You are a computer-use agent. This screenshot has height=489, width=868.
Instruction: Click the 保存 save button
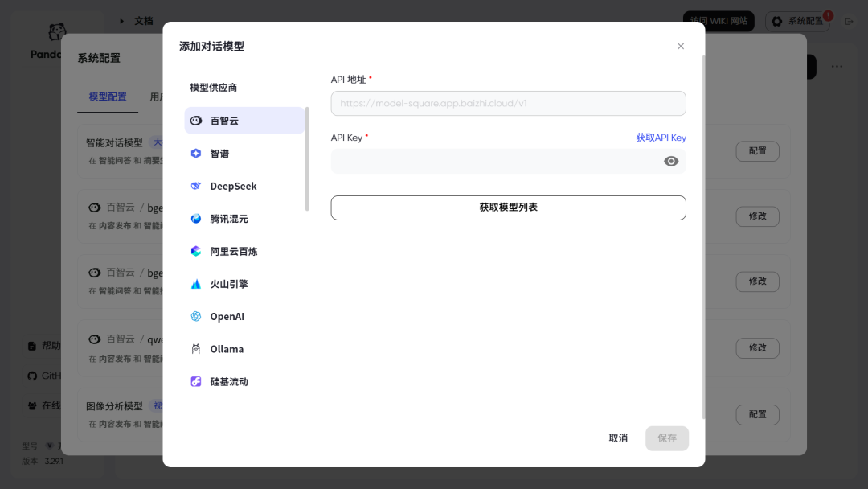[x=667, y=438]
